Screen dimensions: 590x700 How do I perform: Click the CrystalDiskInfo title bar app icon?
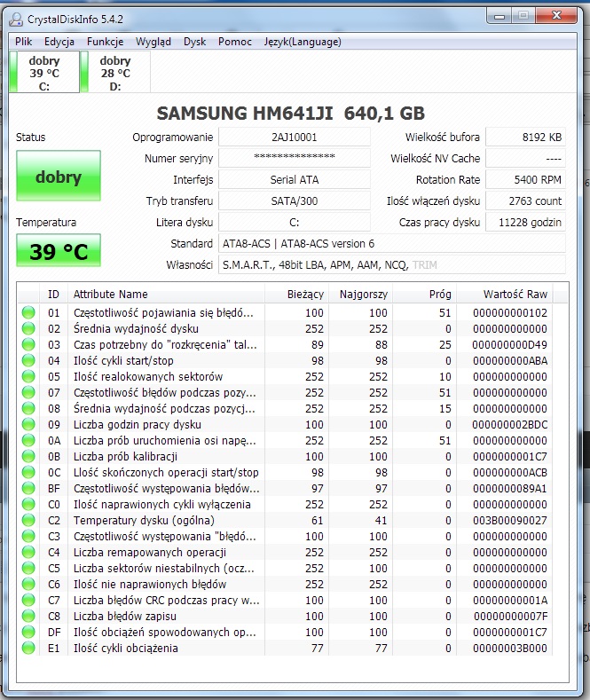coord(16,19)
